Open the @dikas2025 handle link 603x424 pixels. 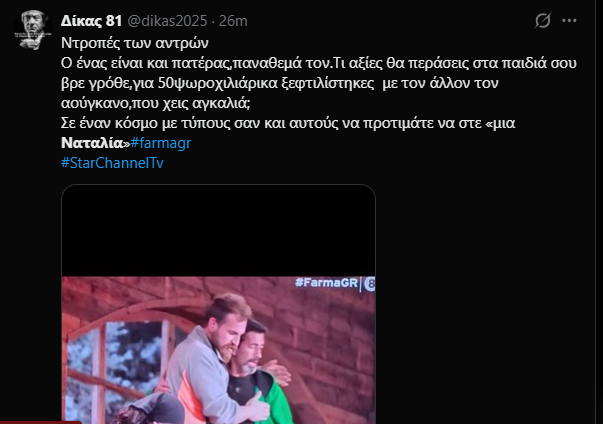coord(167,21)
